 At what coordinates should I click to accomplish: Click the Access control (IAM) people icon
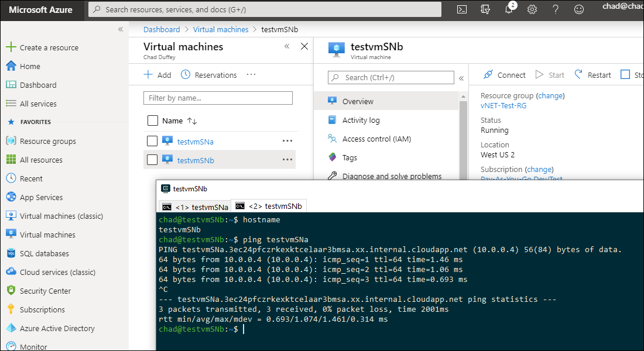[333, 139]
